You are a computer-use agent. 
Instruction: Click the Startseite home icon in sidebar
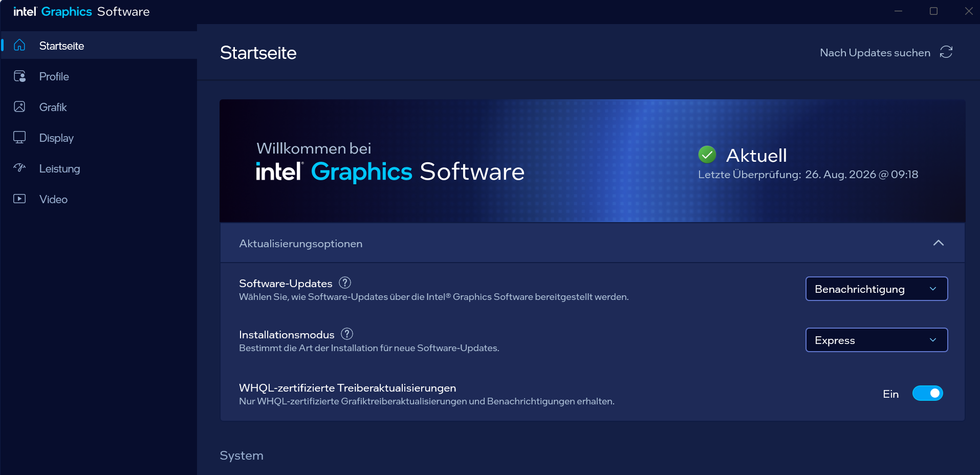tap(19, 45)
